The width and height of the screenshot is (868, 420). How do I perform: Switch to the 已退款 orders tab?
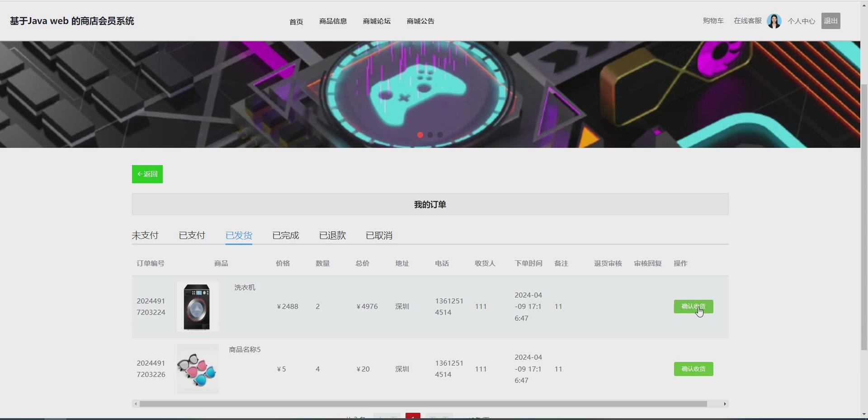coord(332,235)
